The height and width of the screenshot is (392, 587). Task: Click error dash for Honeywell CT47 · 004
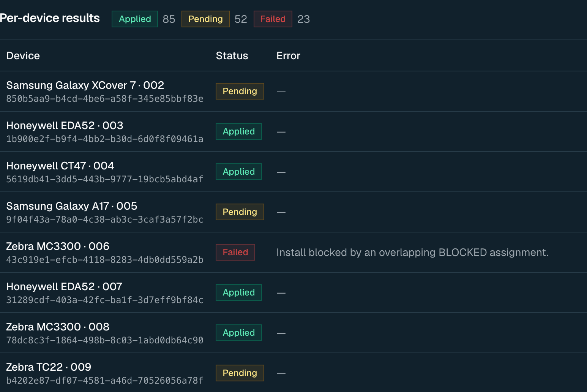coord(281,172)
